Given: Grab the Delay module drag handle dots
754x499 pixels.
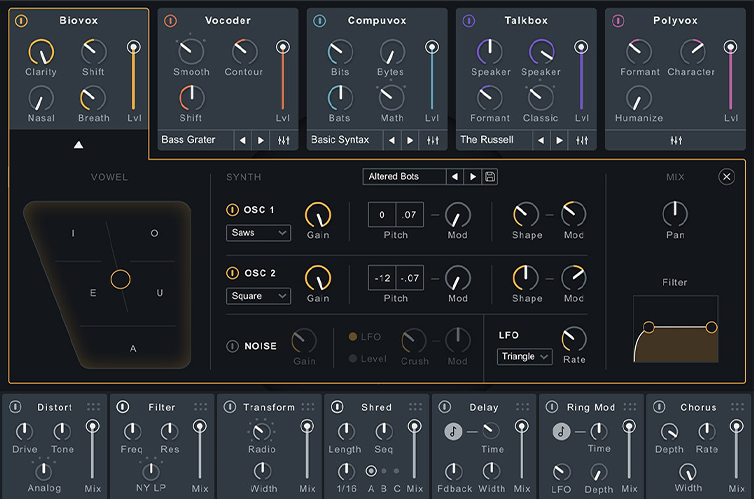Looking at the screenshot, I should click(523, 407).
